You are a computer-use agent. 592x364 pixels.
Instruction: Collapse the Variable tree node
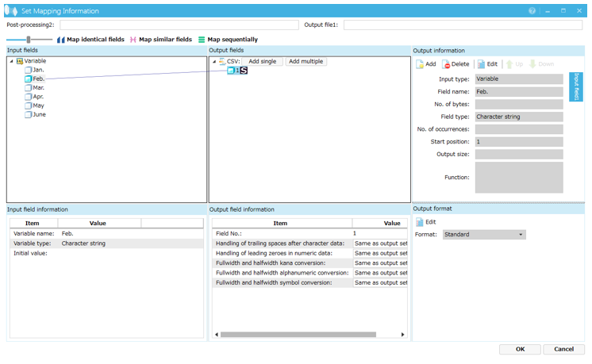coord(12,61)
